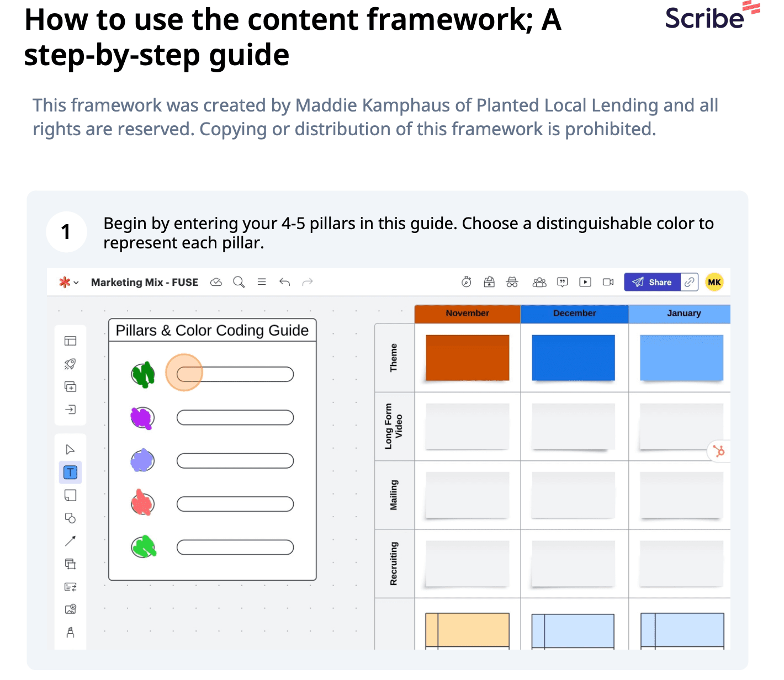
Task: Select the pen marker tool
Action: 71,633
